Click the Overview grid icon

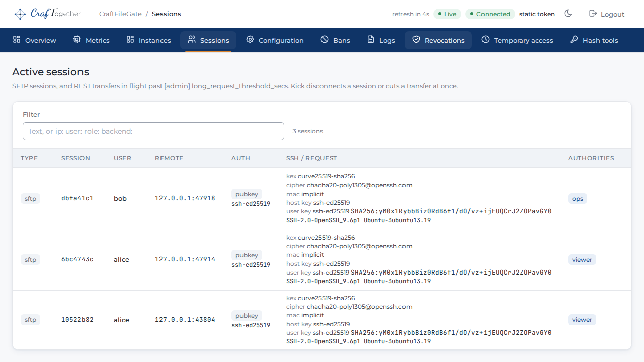pyautogui.click(x=17, y=39)
